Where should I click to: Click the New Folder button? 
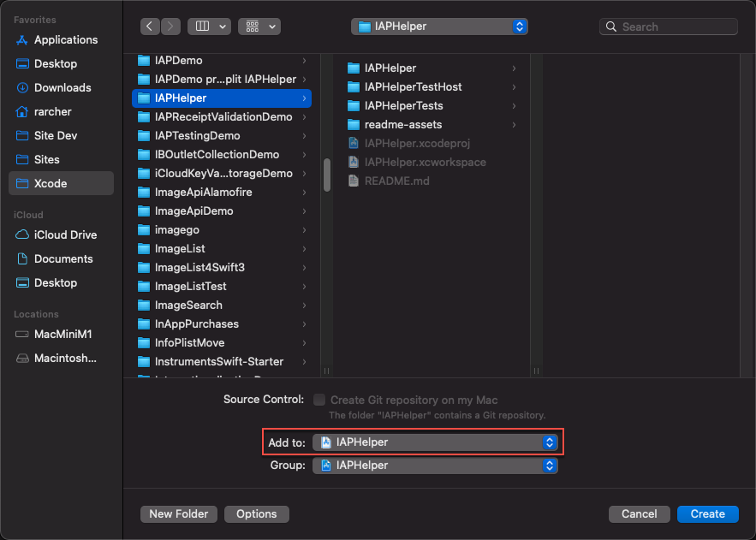click(x=179, y=514)
